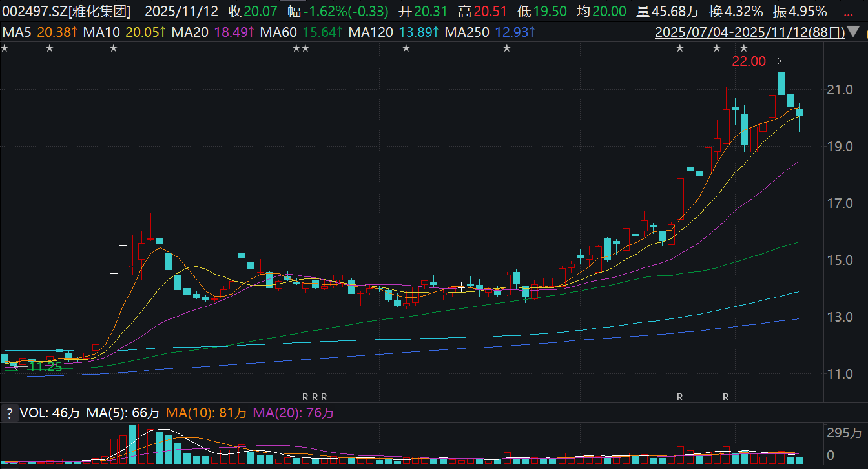This screenshot has height=469, width=868.
Task: Click the star marker below the MA120 label
Action: click(x=406, y=48)
